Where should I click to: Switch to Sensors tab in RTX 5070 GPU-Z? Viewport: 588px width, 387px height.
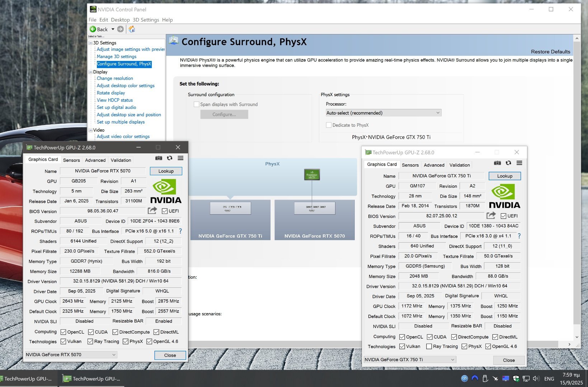[71, 160]
